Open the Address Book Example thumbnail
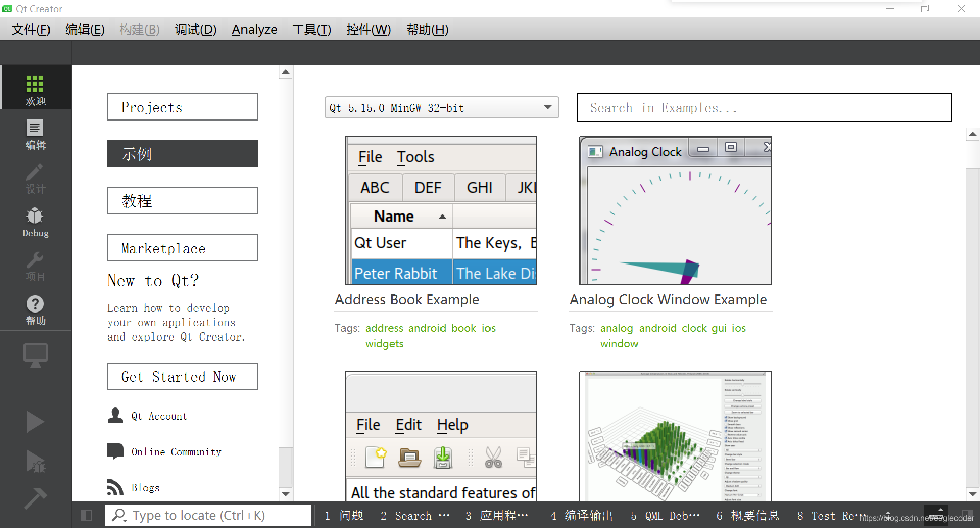The height and width of the screenshot is (528, 980). pos(441,211)
